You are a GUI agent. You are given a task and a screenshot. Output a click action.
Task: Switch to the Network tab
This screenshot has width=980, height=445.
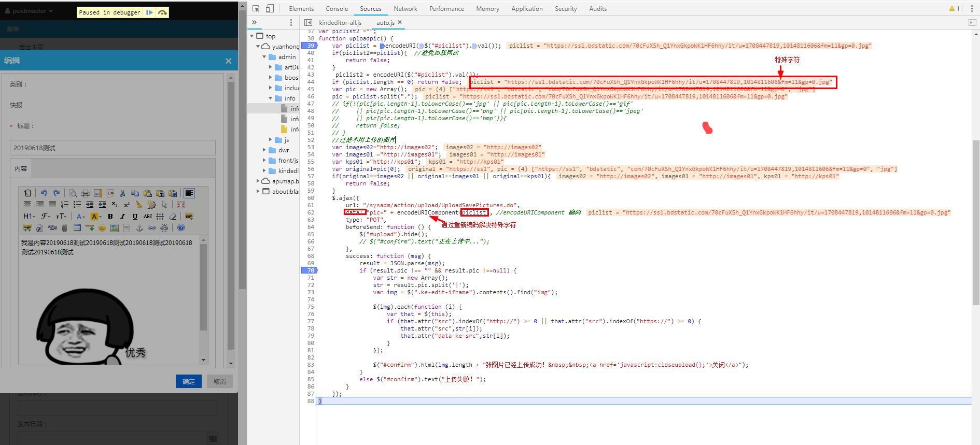point(405,9)
